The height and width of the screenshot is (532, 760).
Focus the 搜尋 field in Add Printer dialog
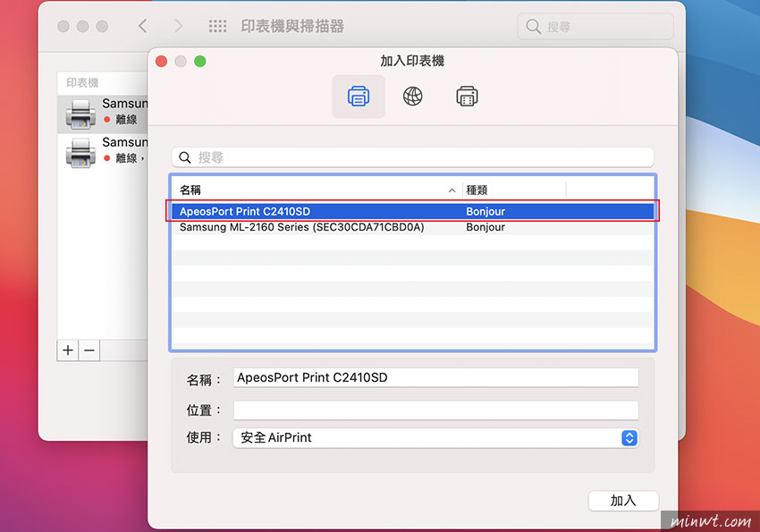pyautogui.click(x=412, y=157)
